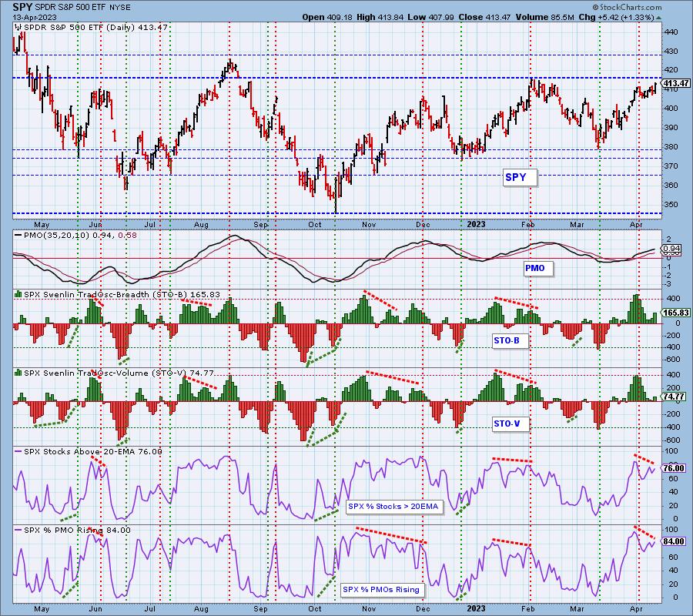Viewport: 693px width, 616px height.
Task: Click the 74.77 STO-V value tag
Action: click(x=674, y=397)
